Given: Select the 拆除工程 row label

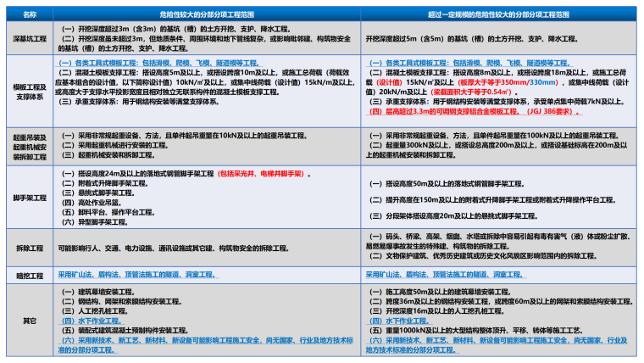Looking at the screenshot, I should click(x=29, y=249).
